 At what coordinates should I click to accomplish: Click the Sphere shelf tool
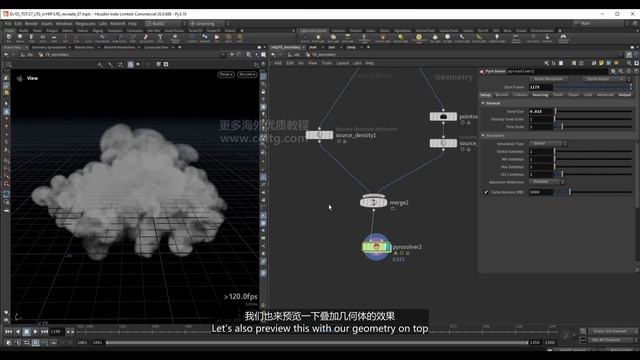click(x=20, y=38)
